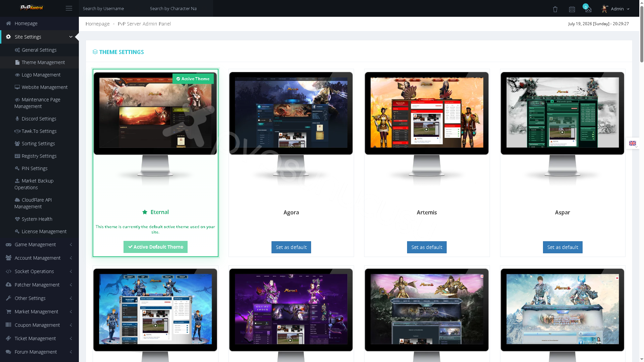Follow the Homepage breadcrumb link
The width and height of the screenshot is (644, 362).
click(x=98, y=24)
